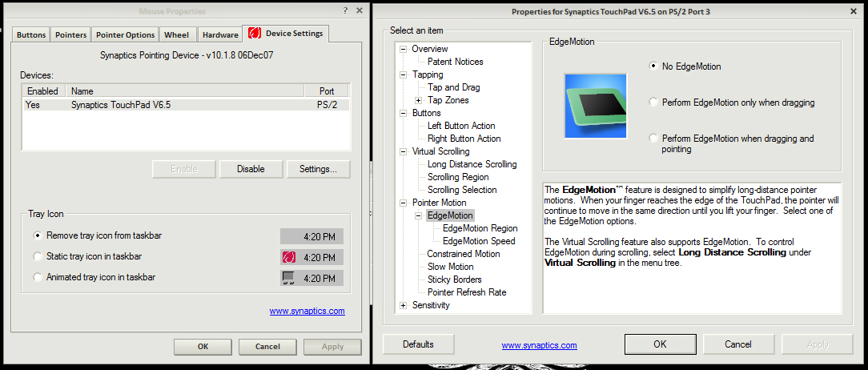The height and width of the screenshot is (370, 868).
Task: Select Synaptics TouchPad V6.5 device row
Action: coord(186,104)
